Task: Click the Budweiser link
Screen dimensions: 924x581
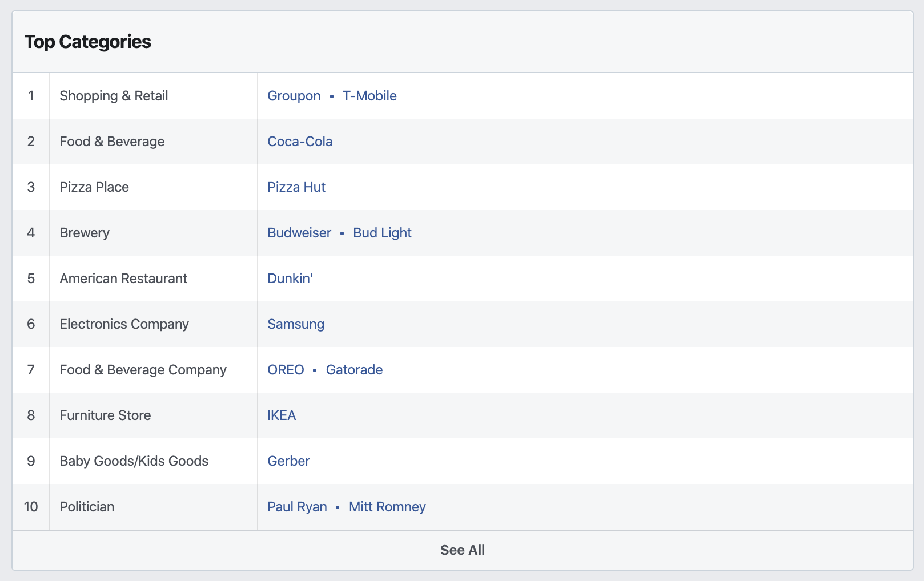Action: pos(299,232)
